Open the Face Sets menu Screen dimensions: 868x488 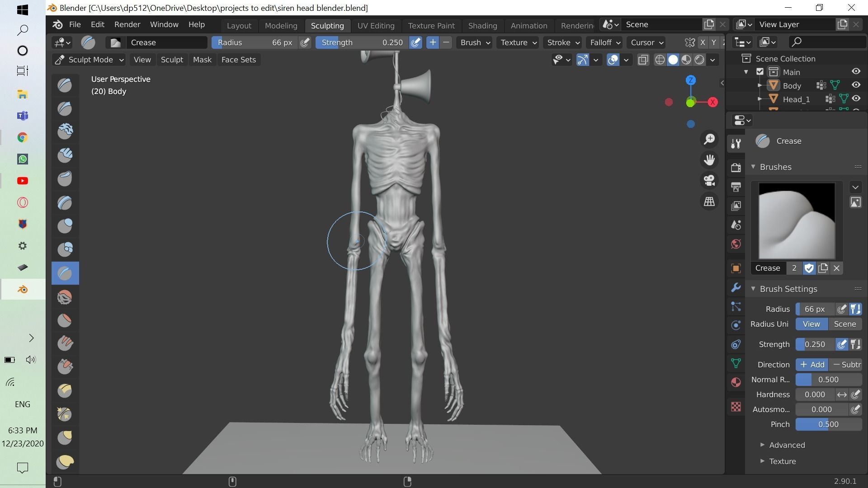pyautogui.click(x=239, y=60)
